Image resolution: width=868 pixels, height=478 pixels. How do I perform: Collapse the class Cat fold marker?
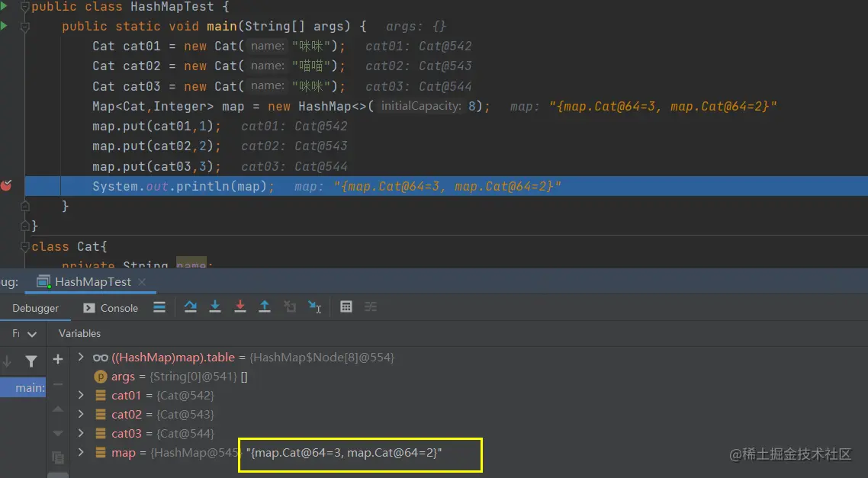(x=24, y=246)
